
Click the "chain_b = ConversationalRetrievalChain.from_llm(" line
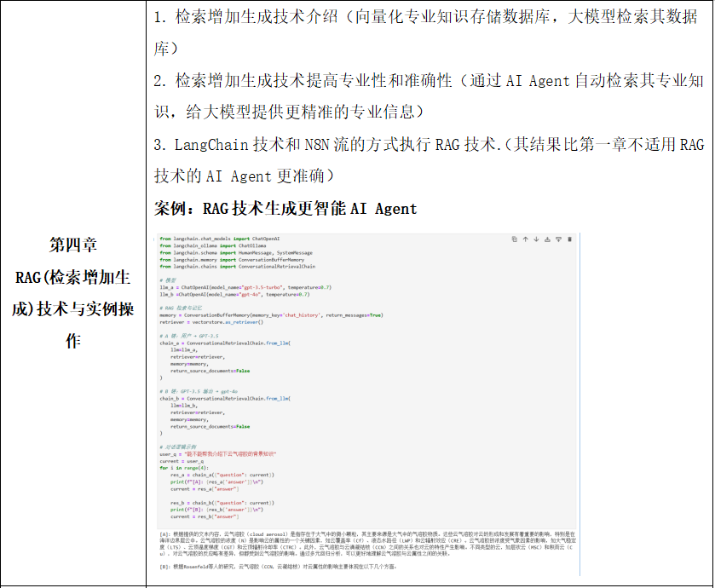(x=225, y=399)
